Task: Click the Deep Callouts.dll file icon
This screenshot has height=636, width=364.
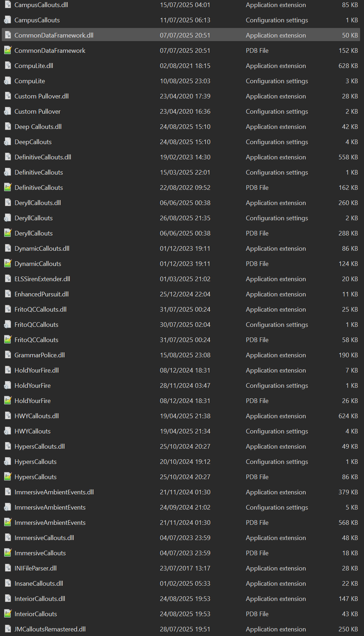Action: pos(7,127)
